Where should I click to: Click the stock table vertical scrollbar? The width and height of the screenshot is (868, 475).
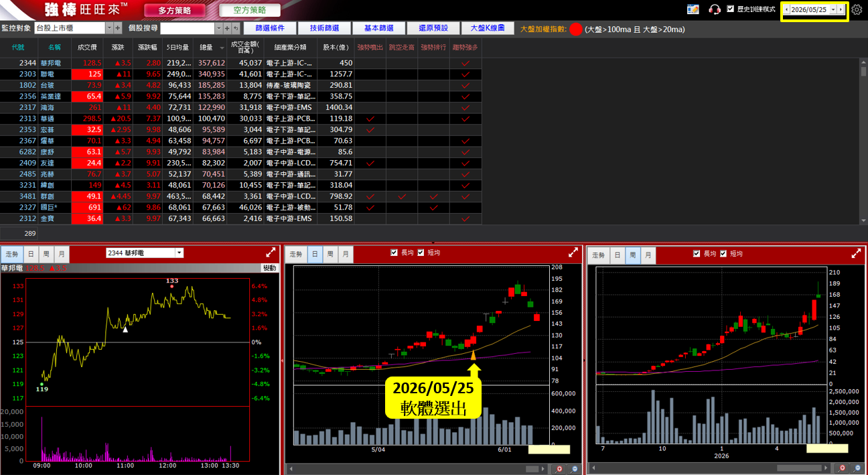tap(864, 141)
